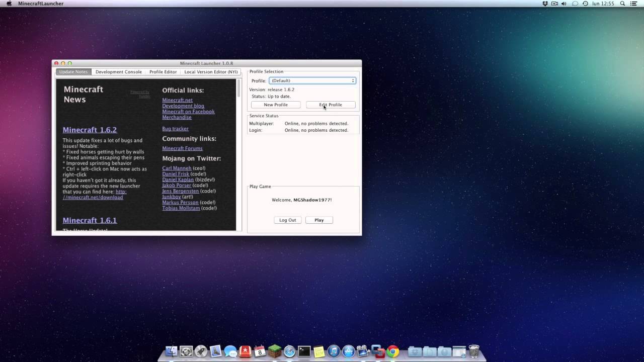Image resolution: width=644 pixels, height=362 pixels.
Task: Open the Apple menu
Action: (9, 4)
